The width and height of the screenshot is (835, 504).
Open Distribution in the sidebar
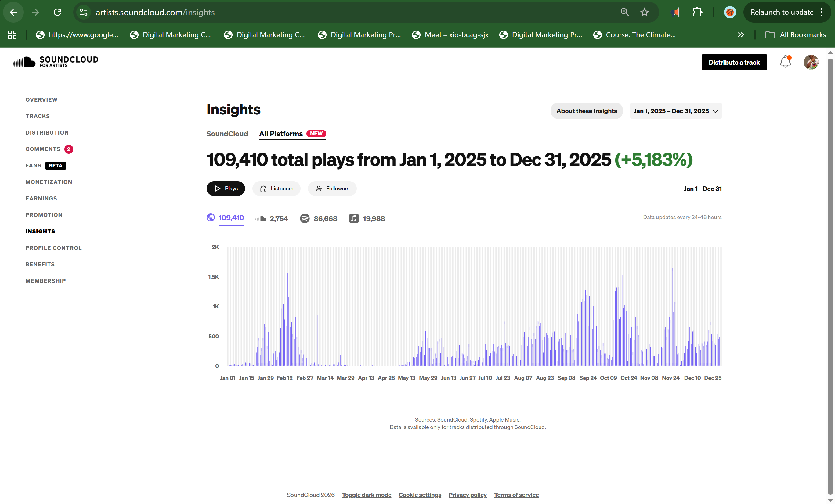47,132
